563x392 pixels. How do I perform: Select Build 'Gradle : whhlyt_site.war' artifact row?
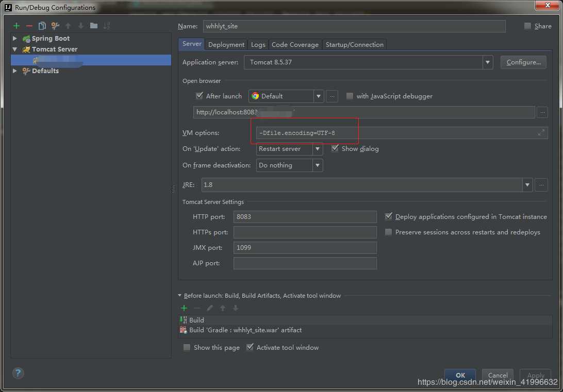tap(365, 330)
